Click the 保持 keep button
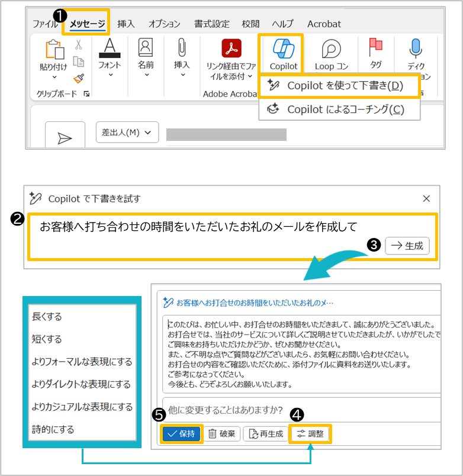 pos(181,434)
